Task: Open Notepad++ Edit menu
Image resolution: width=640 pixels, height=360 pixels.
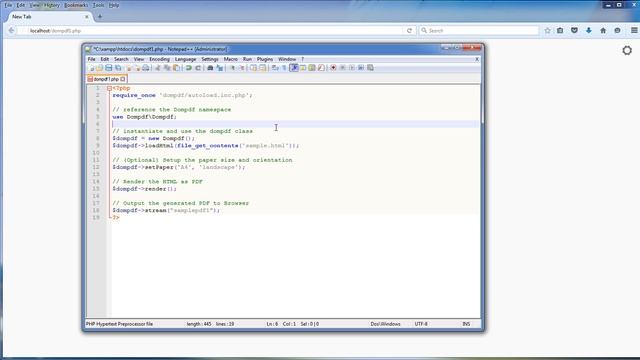Action: [x=104, y=59]
